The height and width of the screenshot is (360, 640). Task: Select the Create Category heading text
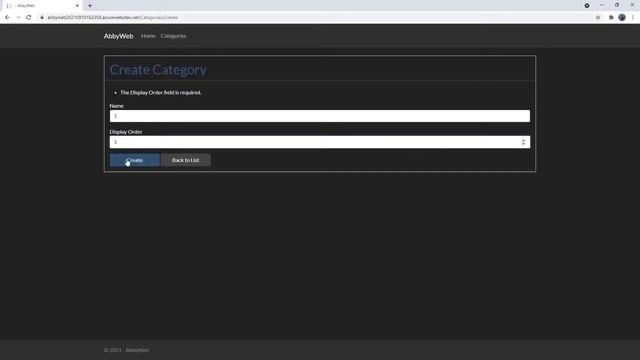[x=158, y=70]
